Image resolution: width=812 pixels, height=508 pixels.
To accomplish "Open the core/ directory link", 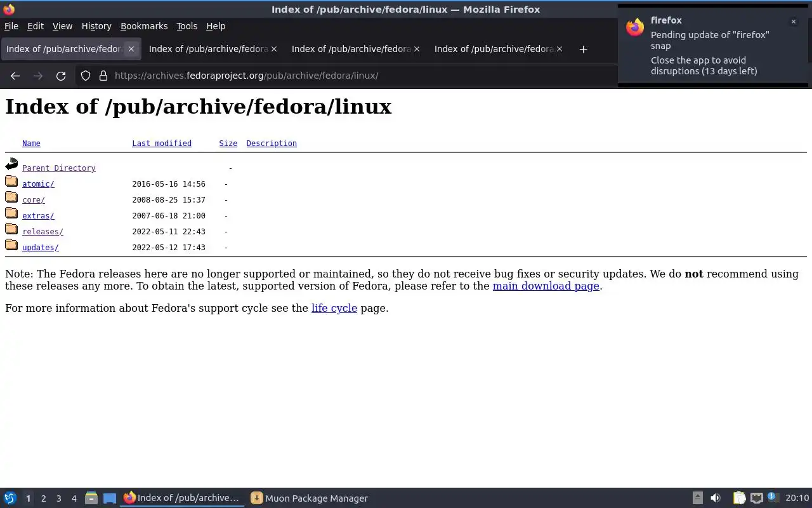I will pos(34,200).
